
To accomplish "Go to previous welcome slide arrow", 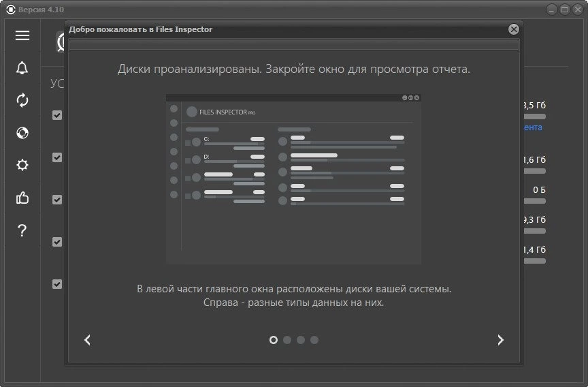I will tap(87, 340).
